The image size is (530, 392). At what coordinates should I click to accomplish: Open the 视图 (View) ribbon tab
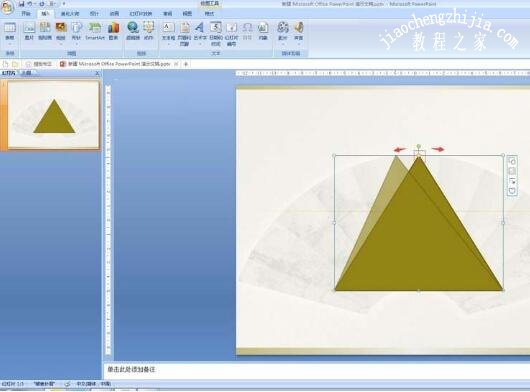[x=187, y=14]
